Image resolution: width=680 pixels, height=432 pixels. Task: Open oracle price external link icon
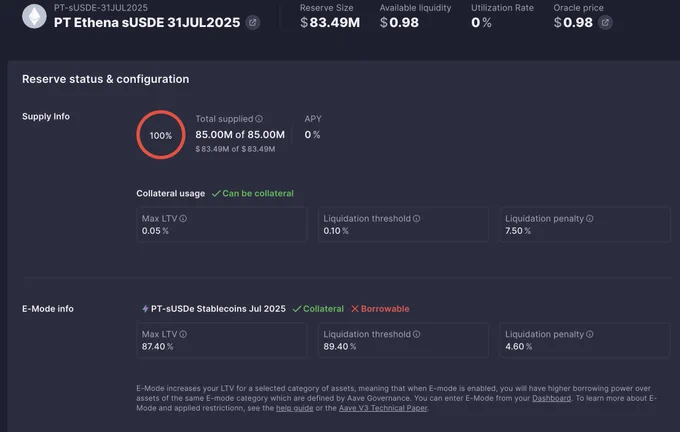[605, 23]
